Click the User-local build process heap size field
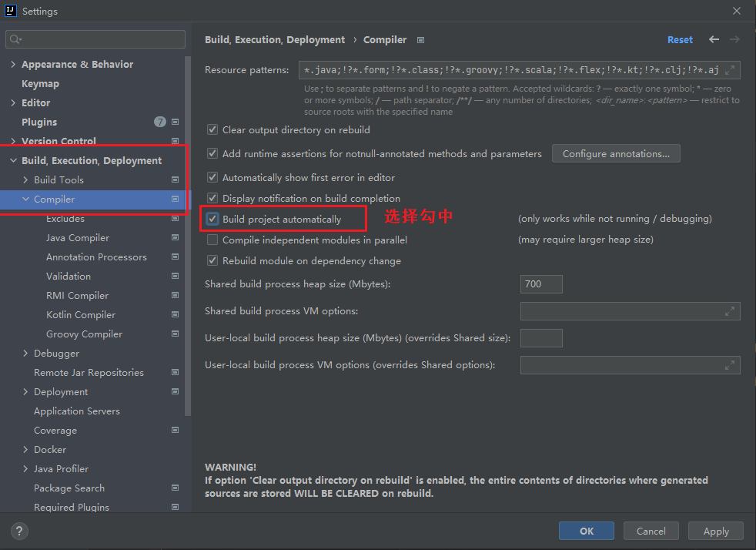 (541, 338)
